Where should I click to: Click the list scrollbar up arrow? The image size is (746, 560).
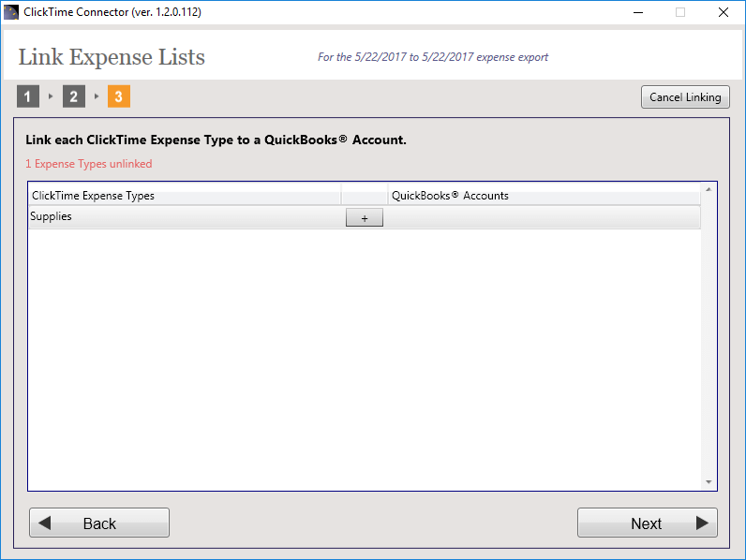(x=709, y=189)
